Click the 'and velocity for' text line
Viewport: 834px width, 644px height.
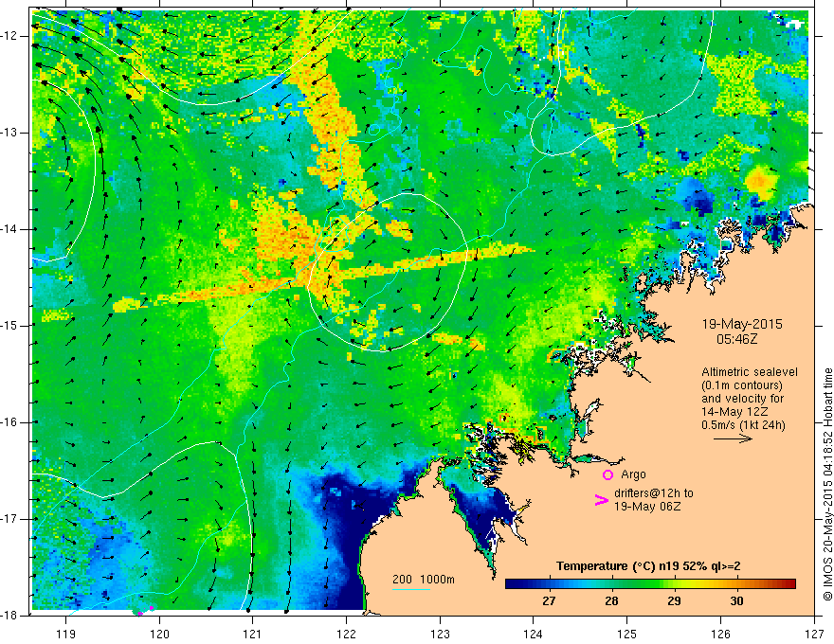[742, 399]
